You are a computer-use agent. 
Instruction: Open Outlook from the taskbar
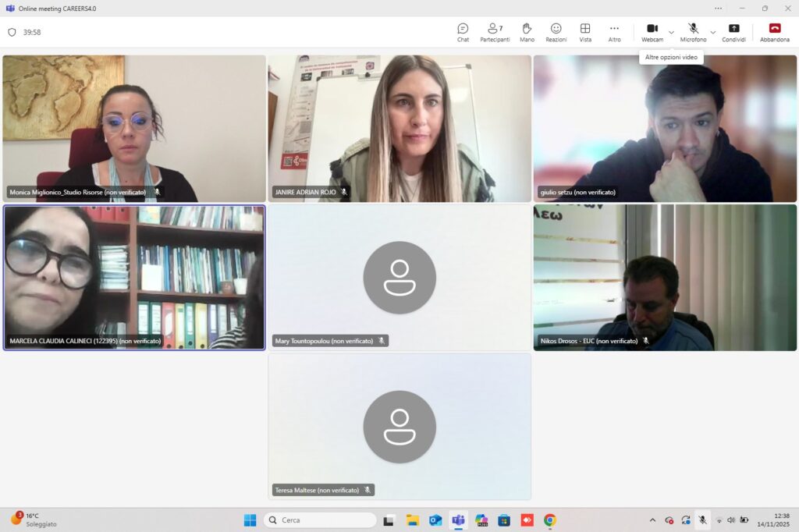(435, 520)
